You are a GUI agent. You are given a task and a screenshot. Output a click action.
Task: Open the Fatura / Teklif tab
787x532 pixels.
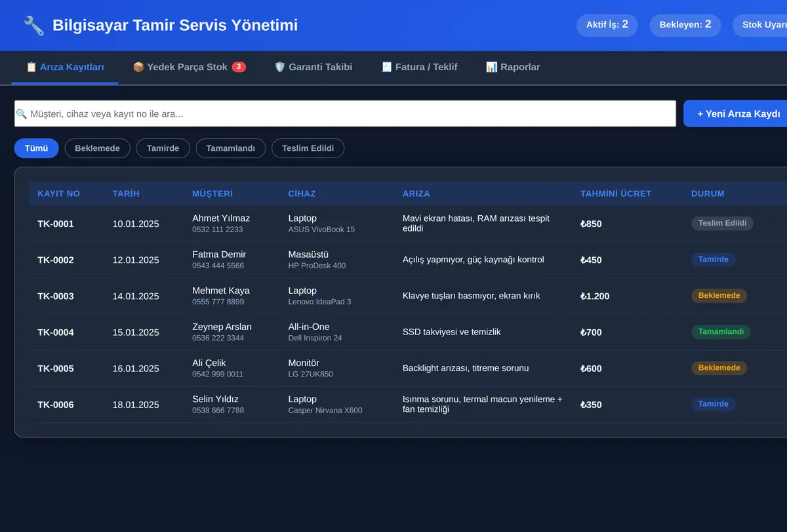coord(419,67)
